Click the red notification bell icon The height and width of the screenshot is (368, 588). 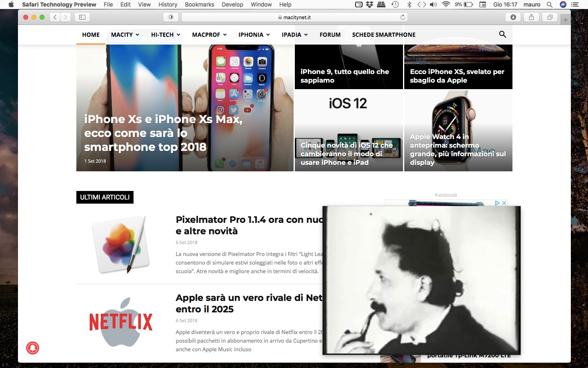coord(33,348)
